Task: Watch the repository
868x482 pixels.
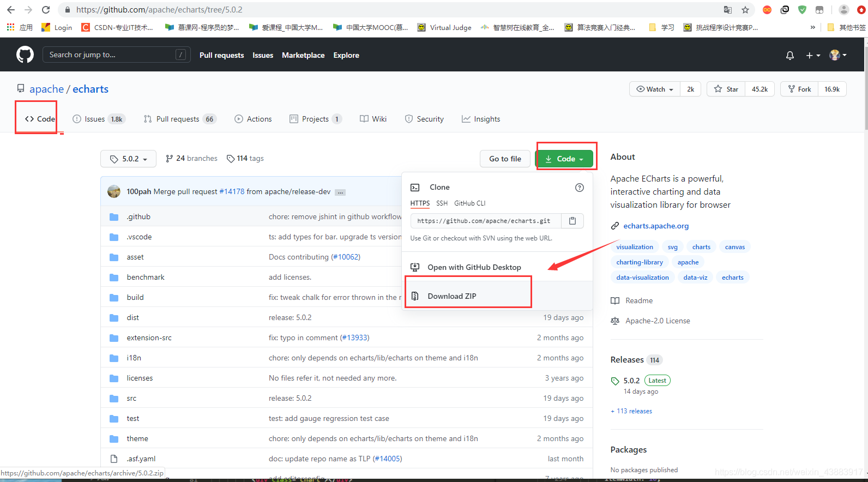Action: [x=655, y=89]
